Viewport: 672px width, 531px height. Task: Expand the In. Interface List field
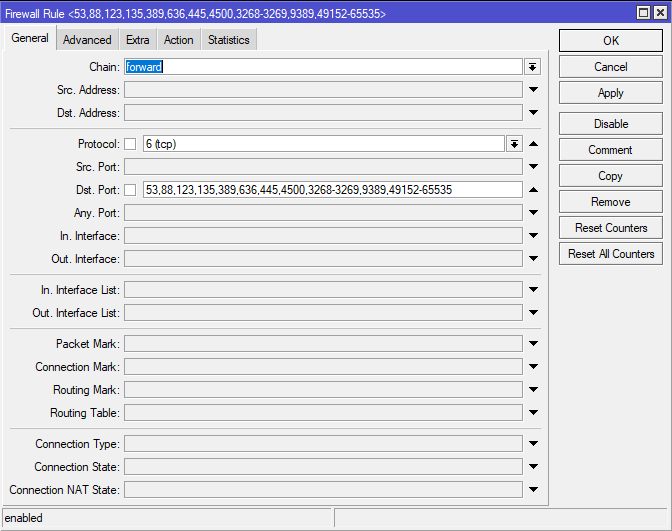(533, 290)
